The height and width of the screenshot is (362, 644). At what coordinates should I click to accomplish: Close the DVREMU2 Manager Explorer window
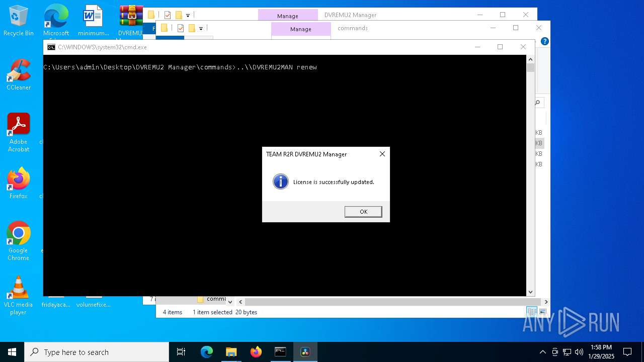click(x=526, y=15)
